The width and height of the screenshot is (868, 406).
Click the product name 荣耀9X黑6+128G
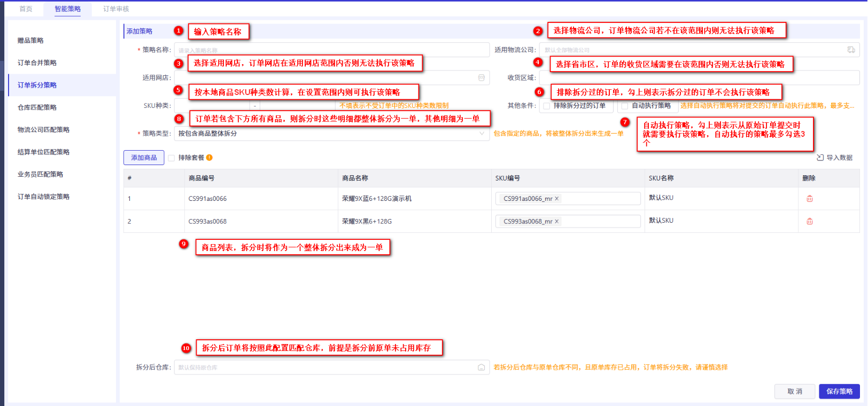tap(367, 221)
